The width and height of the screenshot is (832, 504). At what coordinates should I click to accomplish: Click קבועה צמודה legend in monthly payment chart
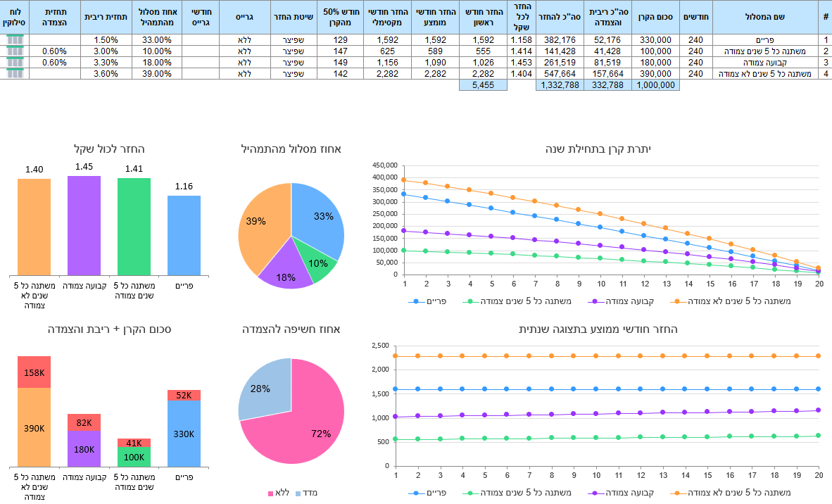(621, 493)
